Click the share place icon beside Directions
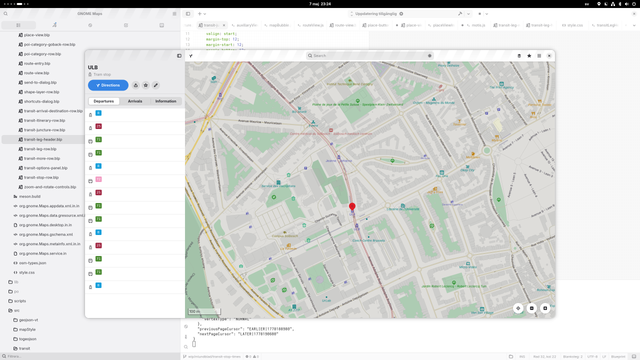Image resolution: width=640 pixels, height=360 pixels. (x=136, y=85)
